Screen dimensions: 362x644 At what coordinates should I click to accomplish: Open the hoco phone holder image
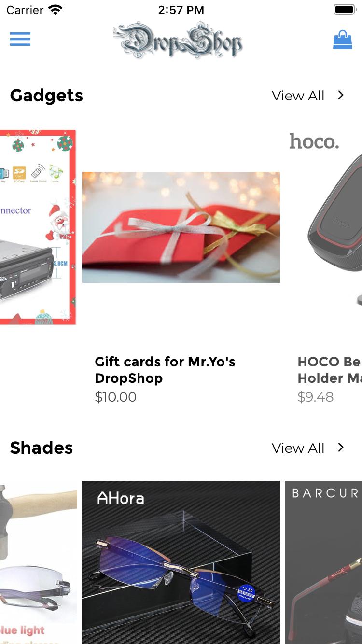[x=323, y=227]
